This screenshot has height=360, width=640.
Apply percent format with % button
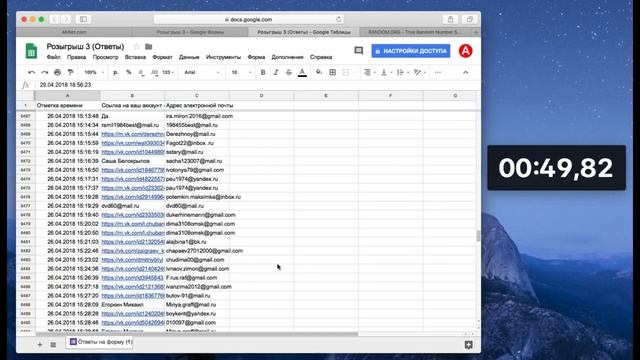click(x=129, y=72)
